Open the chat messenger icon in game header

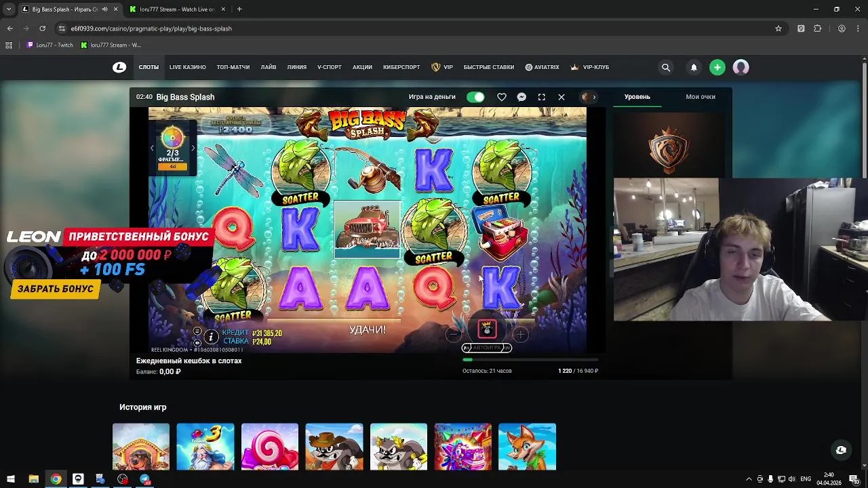click(x=521, y=97)
